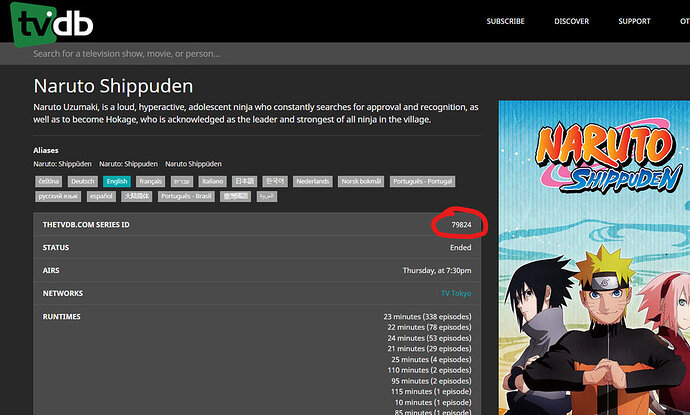
Task: Click the airs value Thursday, at 7:30pm
Action: 437,270
